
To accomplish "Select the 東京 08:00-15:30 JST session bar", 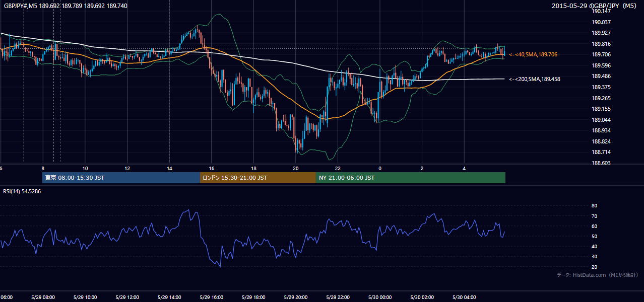I will tap(121, 178).
